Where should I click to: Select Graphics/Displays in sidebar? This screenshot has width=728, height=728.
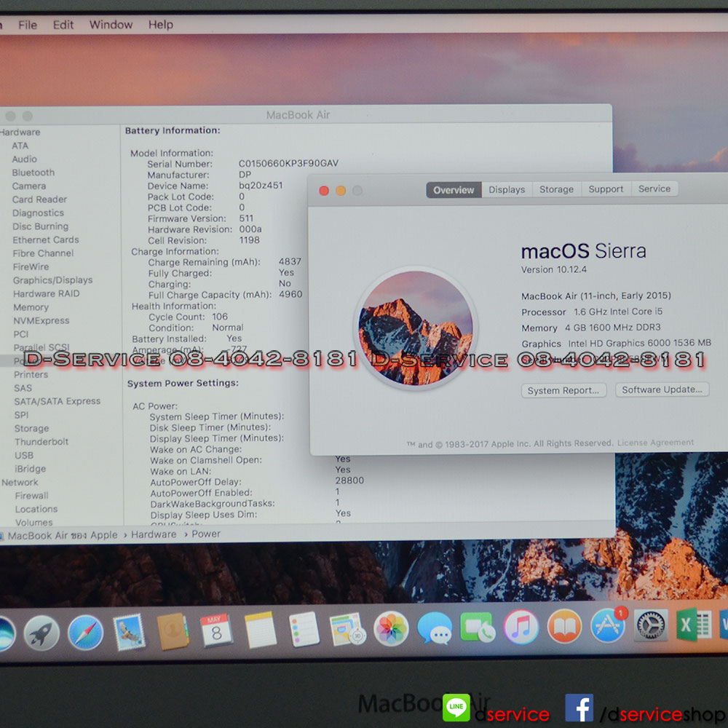click(52, 280)
